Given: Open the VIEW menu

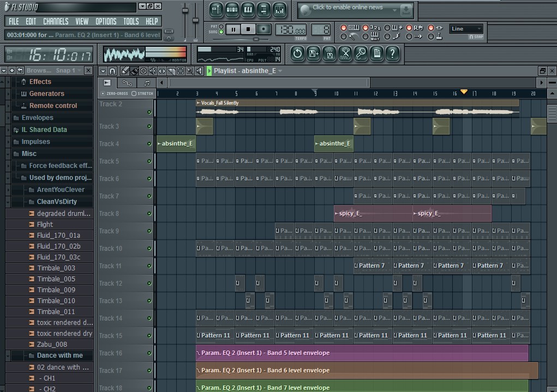Looking at the screenshot, I should (x=82, y=21).
